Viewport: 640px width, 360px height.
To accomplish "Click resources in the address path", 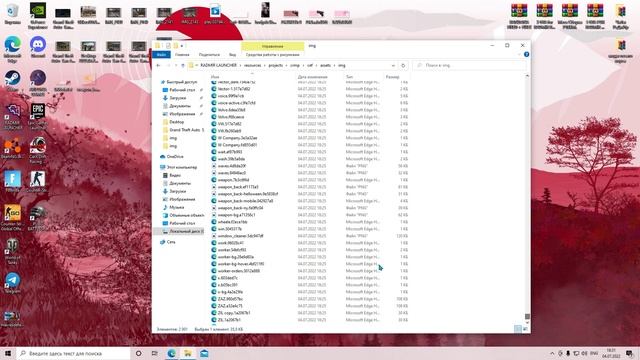I will (253, 65).
